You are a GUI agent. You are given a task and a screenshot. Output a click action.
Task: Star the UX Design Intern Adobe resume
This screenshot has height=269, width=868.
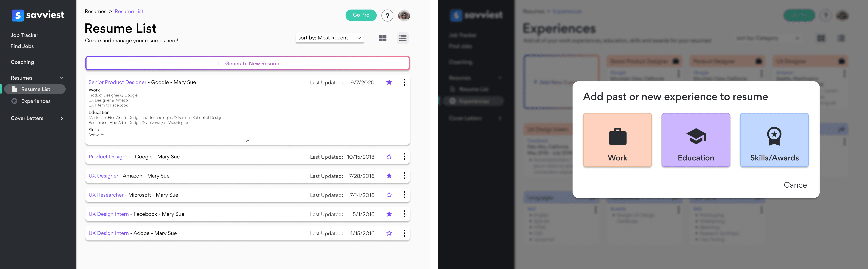pyautogui.click(x=389, y=233)
